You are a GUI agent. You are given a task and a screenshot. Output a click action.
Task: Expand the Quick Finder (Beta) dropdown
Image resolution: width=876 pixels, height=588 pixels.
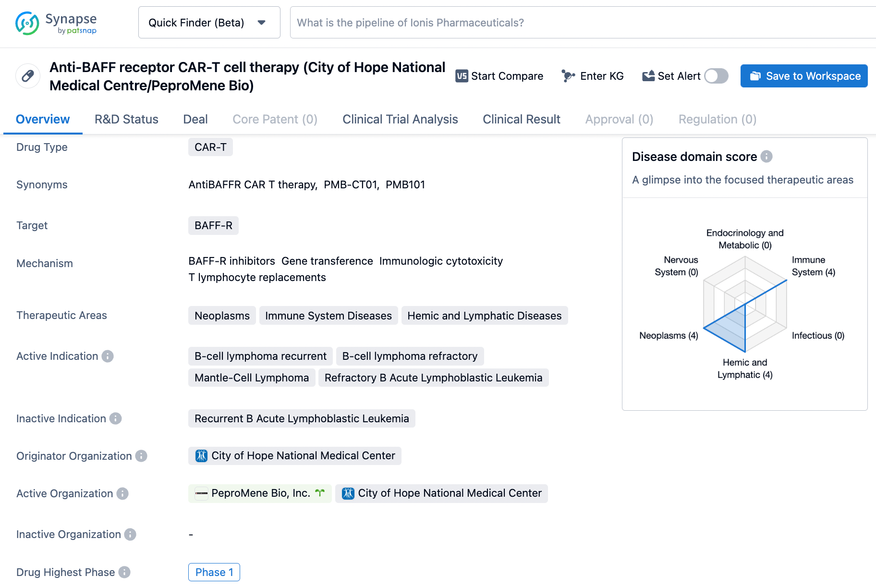click(209, 23)
